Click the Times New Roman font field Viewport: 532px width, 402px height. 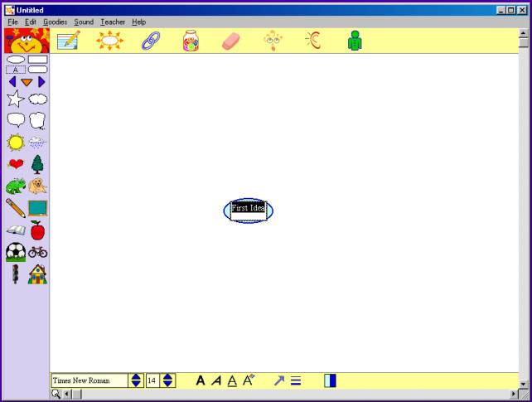tap(89, 380)
